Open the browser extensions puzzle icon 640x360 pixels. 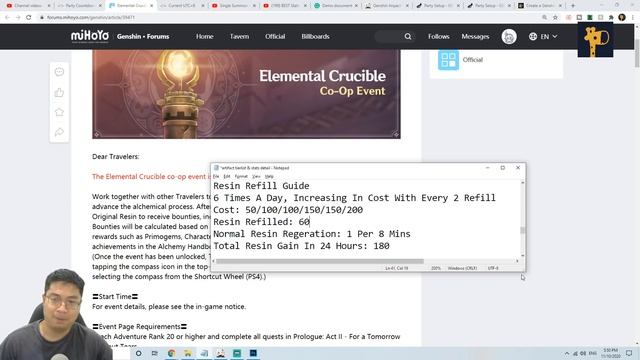click(x=611, y=17)
